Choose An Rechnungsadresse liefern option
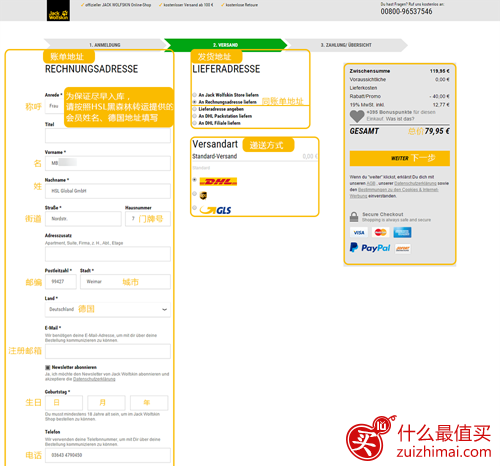Screen dimensions: 500x466 (x=195, y=102)
